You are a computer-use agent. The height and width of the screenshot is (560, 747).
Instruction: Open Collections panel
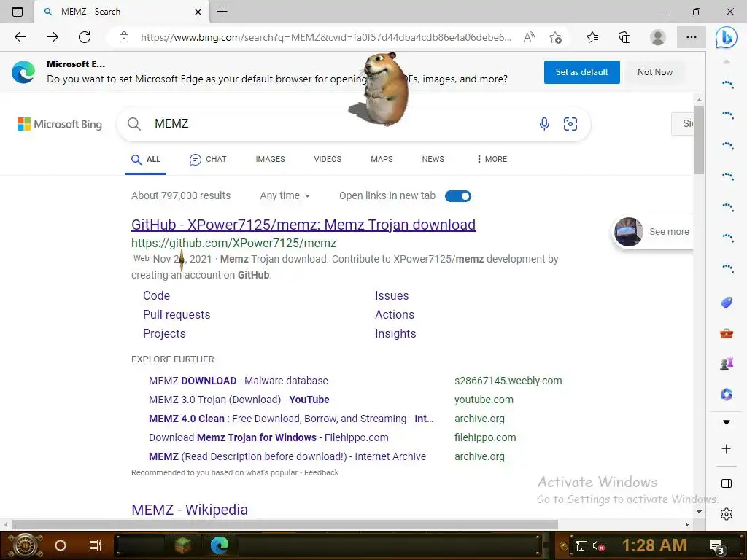(x=624, y=37)
